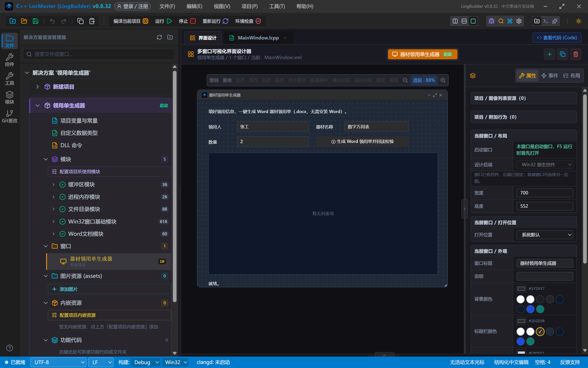Switch to single pane layout view
This screenshot has height=368, width=588.
473,21
